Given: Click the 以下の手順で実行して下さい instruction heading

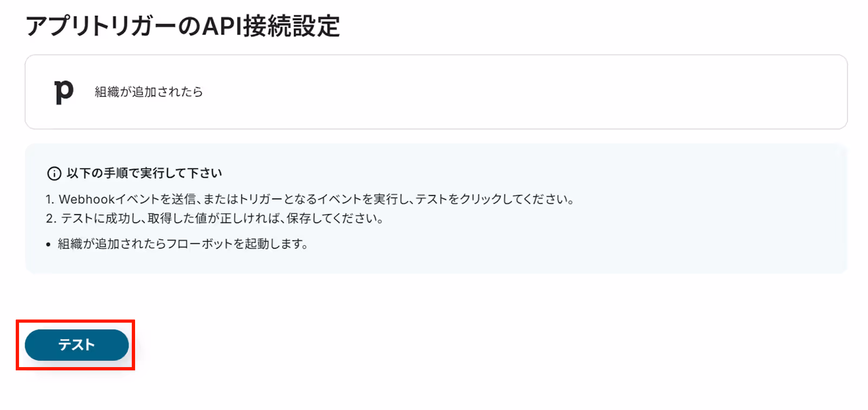Looking at the screenshot, I should tap(144, 173).
